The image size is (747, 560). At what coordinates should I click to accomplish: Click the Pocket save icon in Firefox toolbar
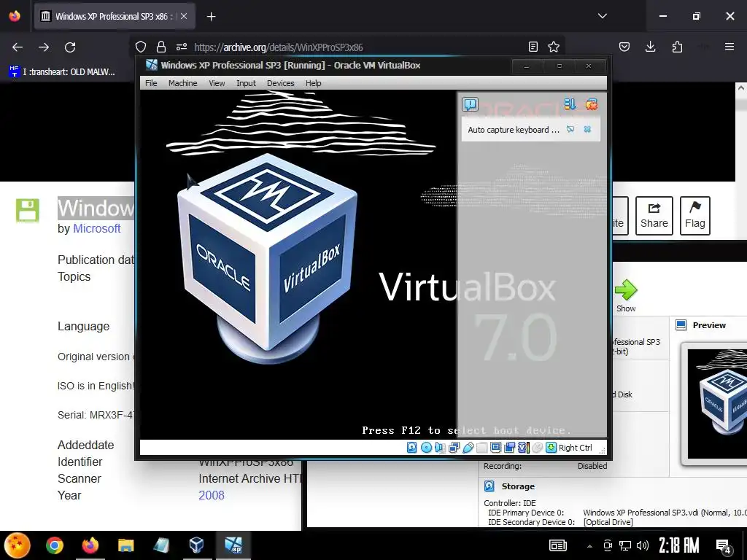point(624,47)
